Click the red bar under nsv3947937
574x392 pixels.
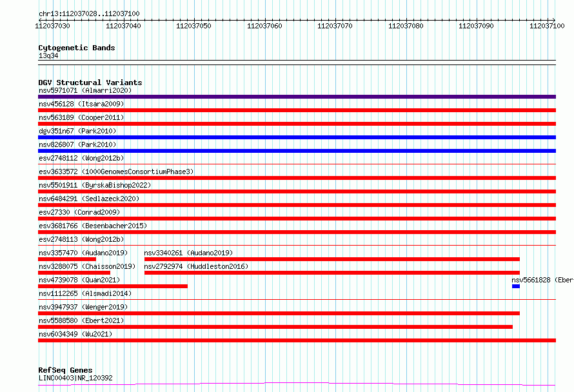pos(279,313)
